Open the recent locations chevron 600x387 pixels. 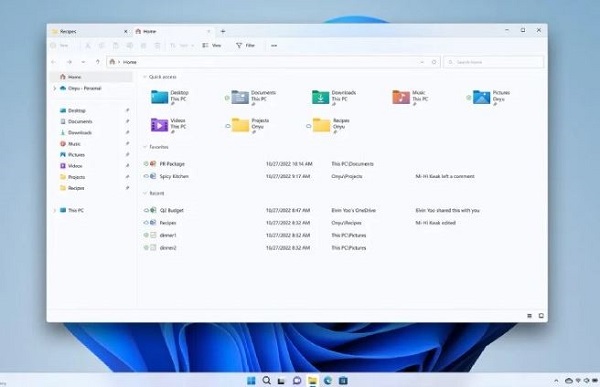(x=83, y=62)
